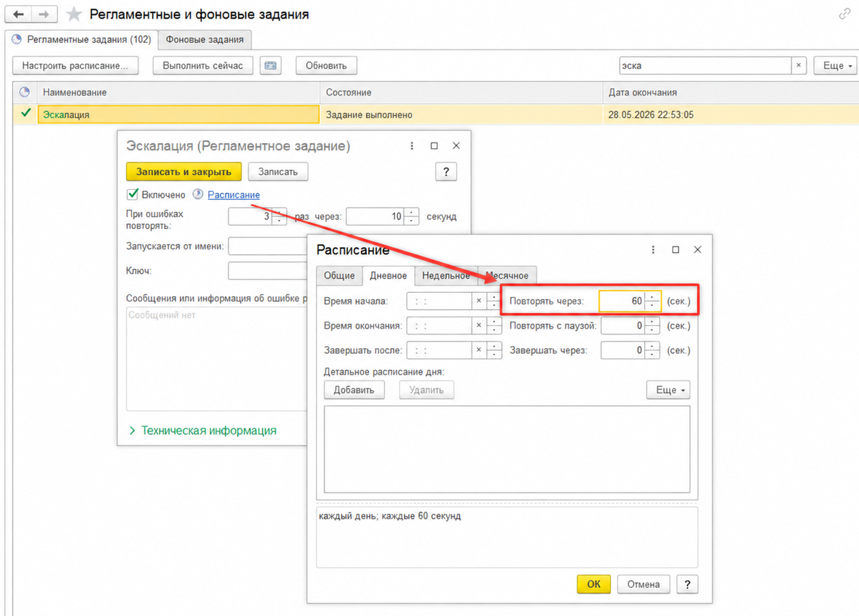This screenshot has height=616, width=859.
Task: Clear the search field containing 'эска'
Action: (x=799, y=66)
